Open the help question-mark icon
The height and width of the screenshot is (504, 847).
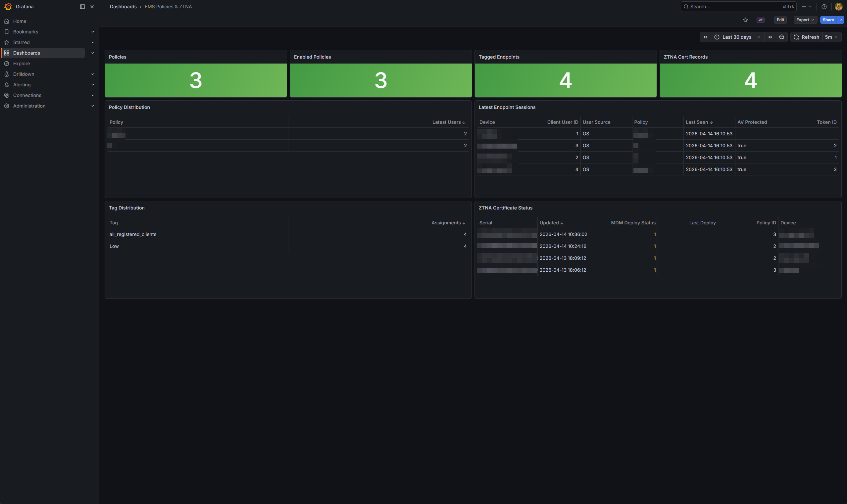click(x=824, y=6)
